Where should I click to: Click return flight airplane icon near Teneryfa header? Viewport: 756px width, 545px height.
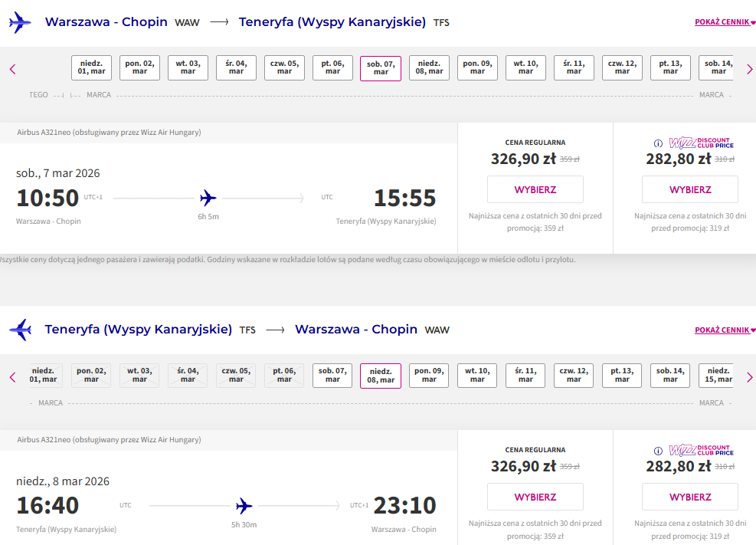point(20,330)
